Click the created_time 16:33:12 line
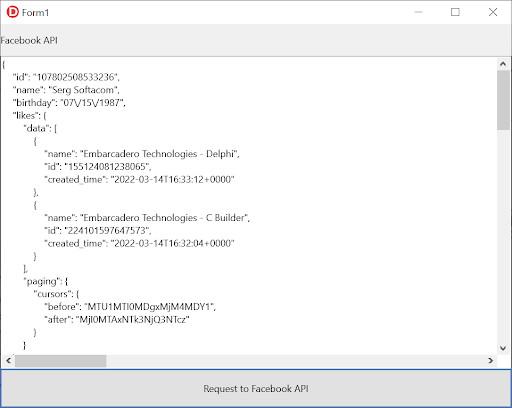The image size is (512, 408). tap(139, 179)
